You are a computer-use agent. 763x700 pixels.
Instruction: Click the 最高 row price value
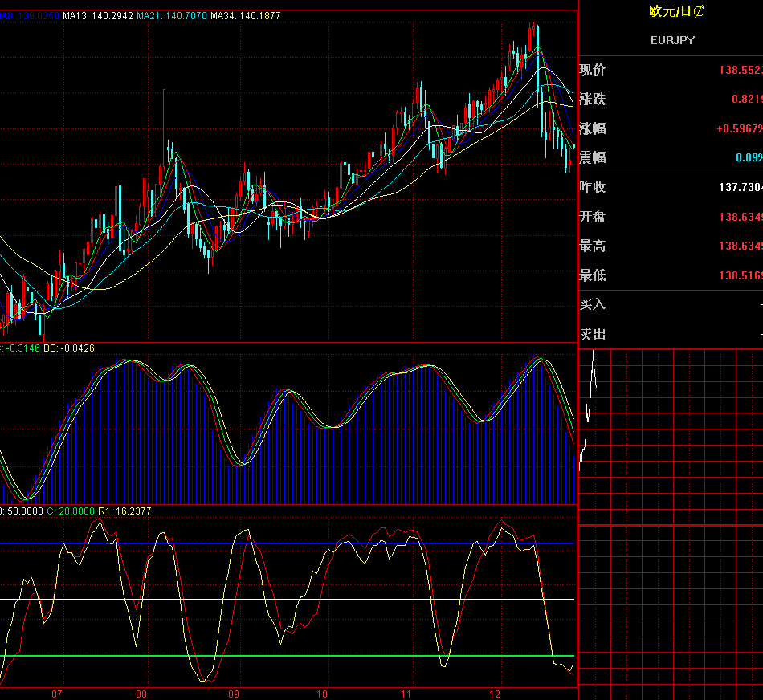click(x=741, y=246)
